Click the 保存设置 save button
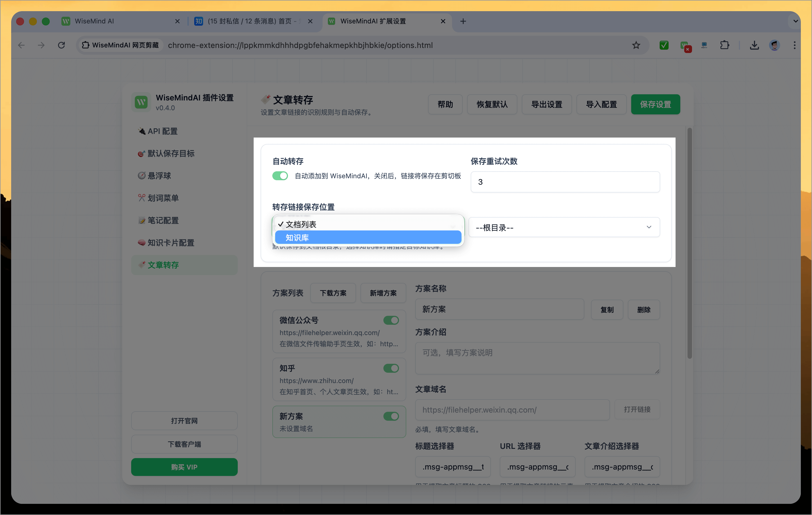This screenshot has height=515, width=812. (x=655, y=104)
